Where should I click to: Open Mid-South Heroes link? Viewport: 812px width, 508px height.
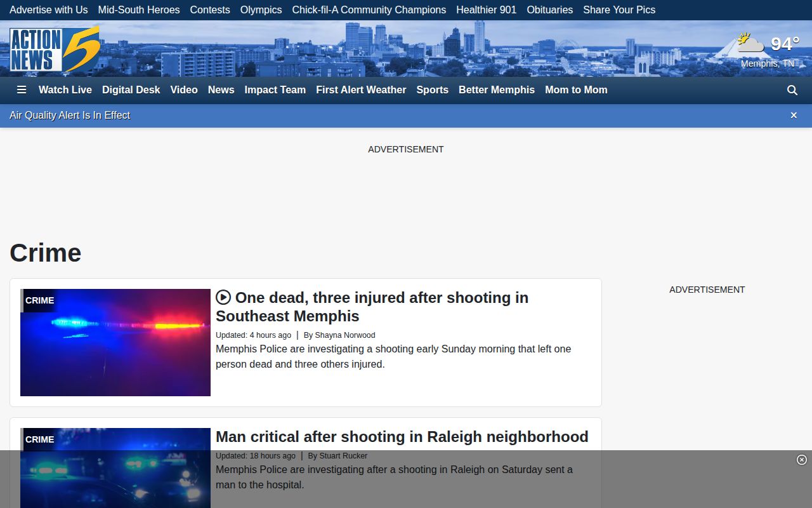pyautogui.click(x=139, y=10)
